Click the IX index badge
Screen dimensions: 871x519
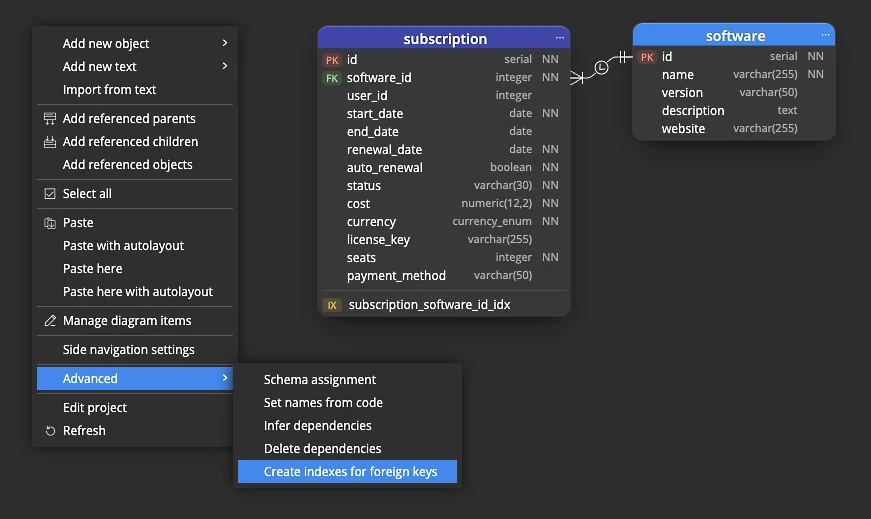(x=332, y=305)
